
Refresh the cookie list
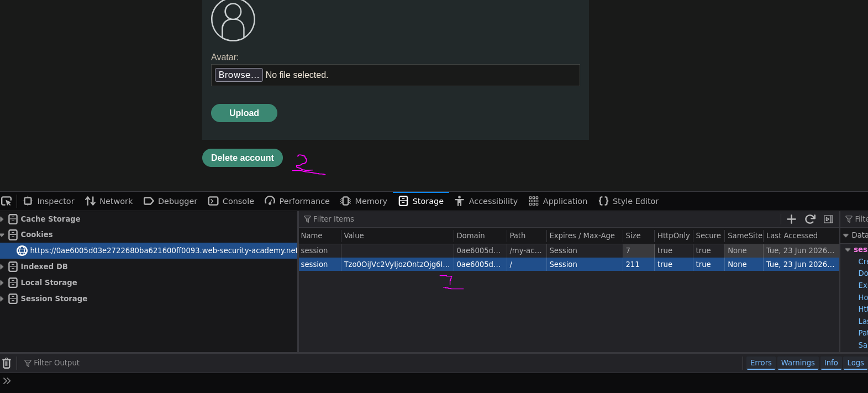tap(810, 219)
